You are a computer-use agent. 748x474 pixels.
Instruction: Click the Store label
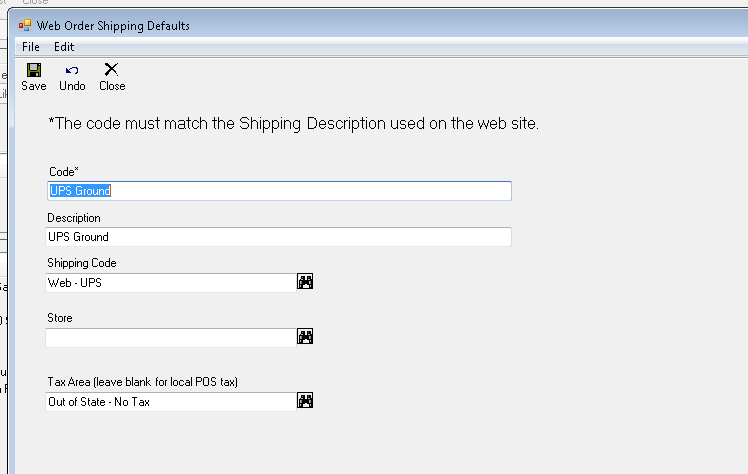[x=60, y=318]
